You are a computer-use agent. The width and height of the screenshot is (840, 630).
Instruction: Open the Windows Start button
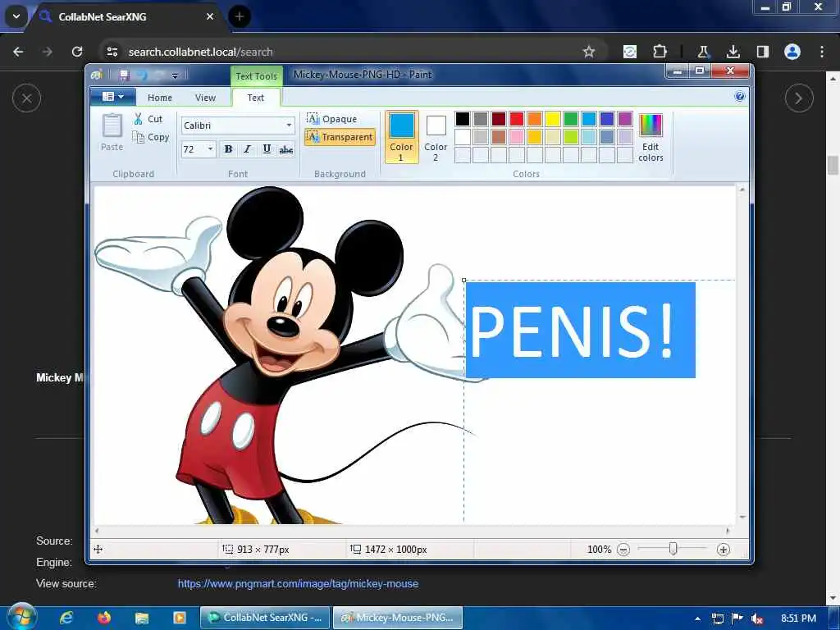click(21, 617)
